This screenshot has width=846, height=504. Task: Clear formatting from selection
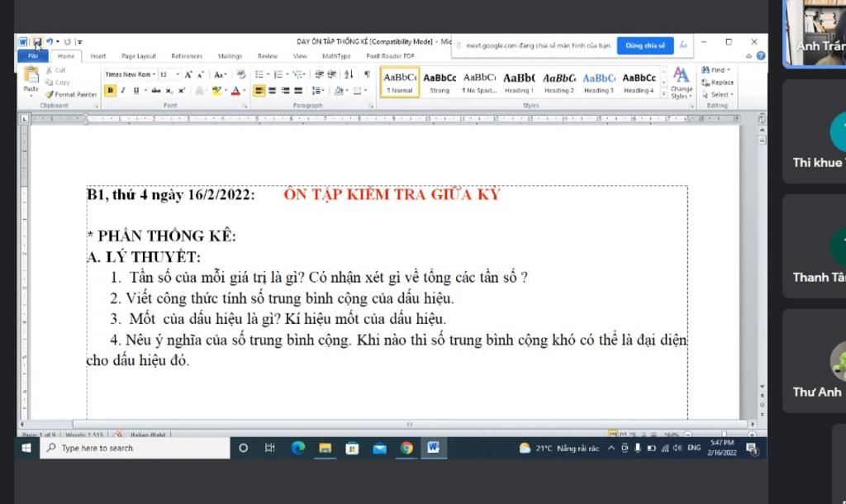tap(240, 74)
